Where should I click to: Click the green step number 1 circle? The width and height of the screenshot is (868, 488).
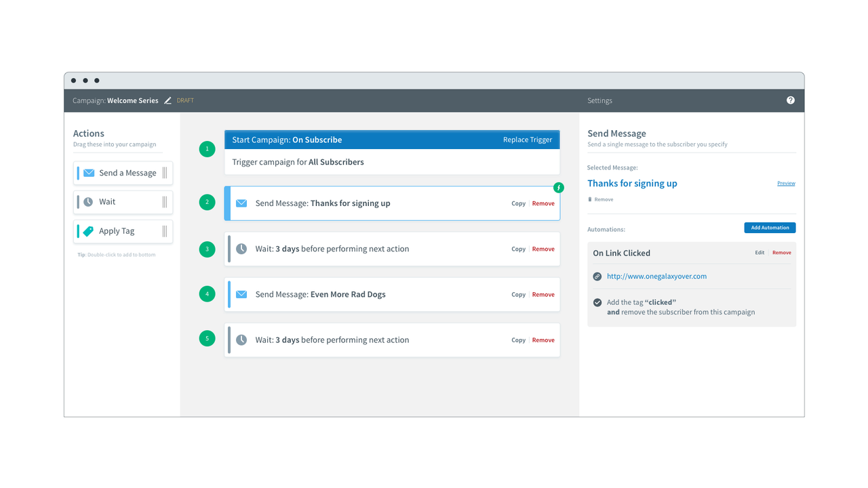207,148
